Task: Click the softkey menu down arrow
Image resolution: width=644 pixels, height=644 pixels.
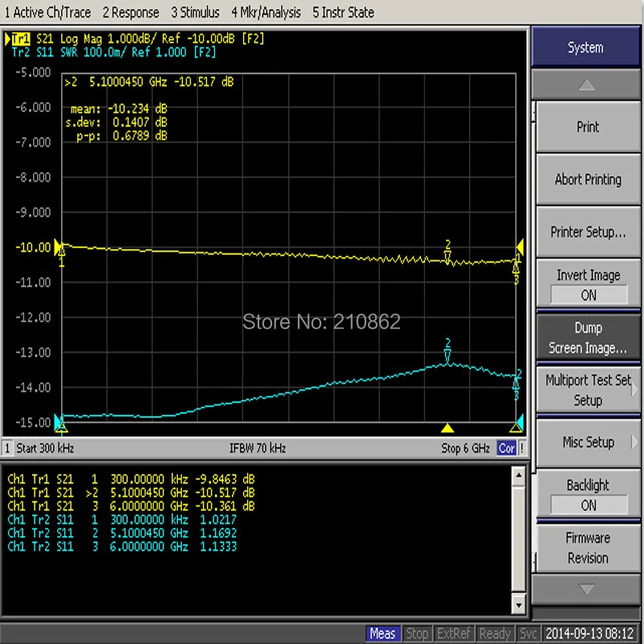Action: [x=586, y=589]
